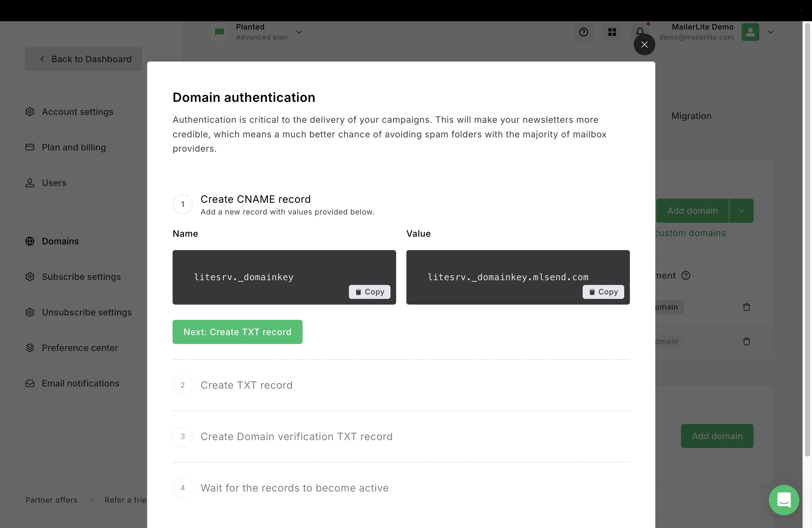Switch to the Migration tab
812x528 pixels.
pos(691,116)
